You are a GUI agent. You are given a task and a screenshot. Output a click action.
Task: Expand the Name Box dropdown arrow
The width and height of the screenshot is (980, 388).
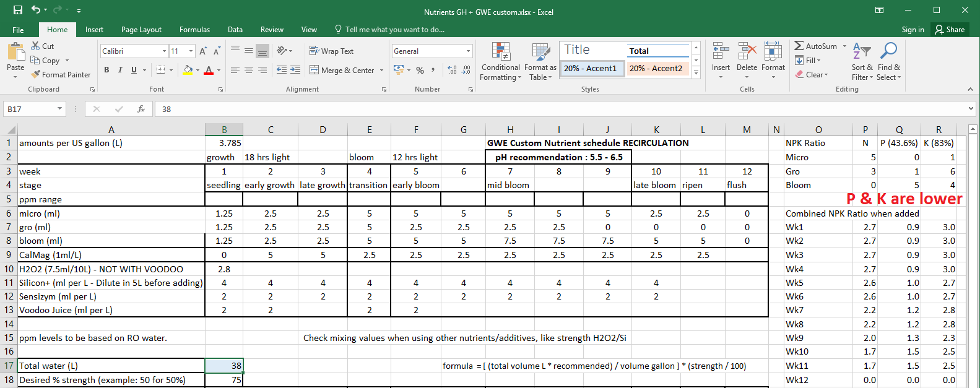pyautogui.click(x=59, y=109)
